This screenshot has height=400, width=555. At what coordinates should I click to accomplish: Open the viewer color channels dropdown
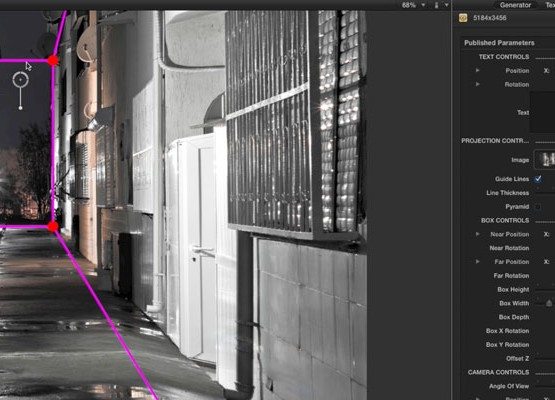pyautogui.click(x=440, y=5)
